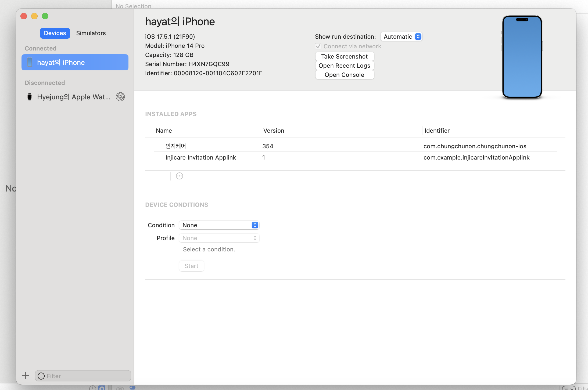
Task: Open the Condition dropdown
Action: pyautogui.click(x=219, y=225)
